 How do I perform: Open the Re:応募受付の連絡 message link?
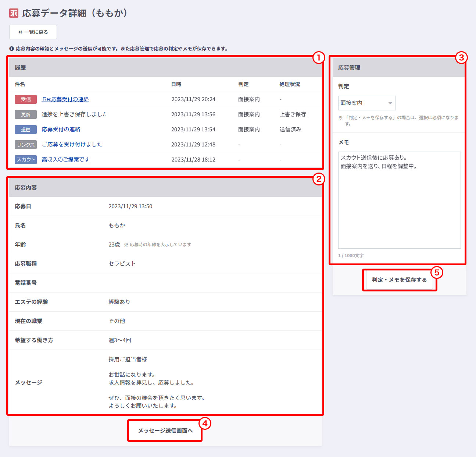pos(65,99)
